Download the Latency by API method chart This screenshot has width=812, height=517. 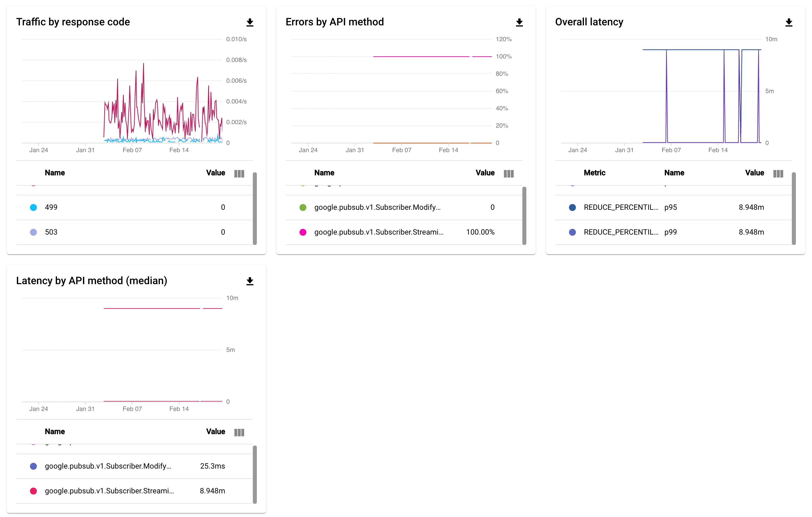250,281
